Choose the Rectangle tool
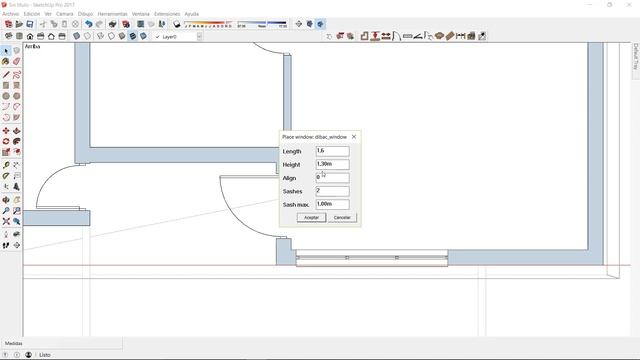This screenshot has width=640, height=360. [6, 85]
